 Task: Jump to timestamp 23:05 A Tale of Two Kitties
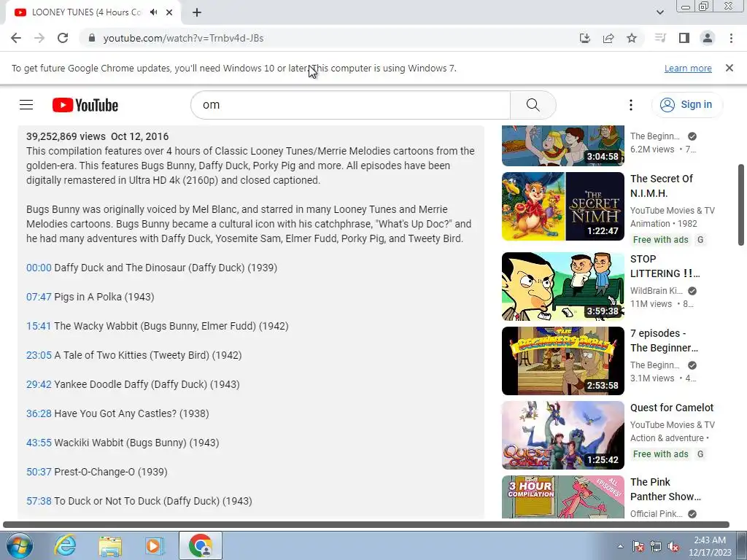39,355
